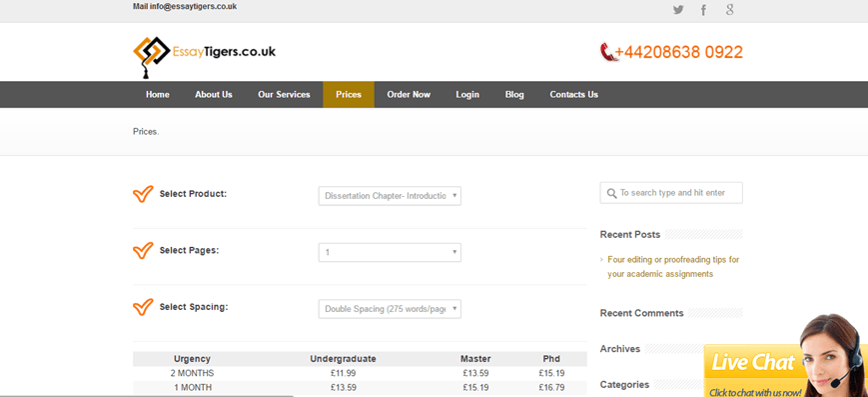Click the search magnifier icon
The width and height of the screenshot is (868, 397).
coord(611,193)
